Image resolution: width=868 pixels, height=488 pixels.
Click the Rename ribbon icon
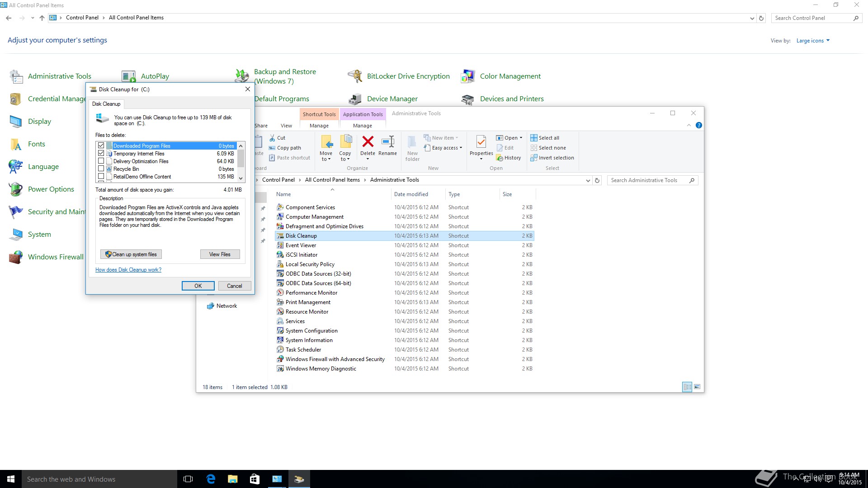(x=388, y=142)
